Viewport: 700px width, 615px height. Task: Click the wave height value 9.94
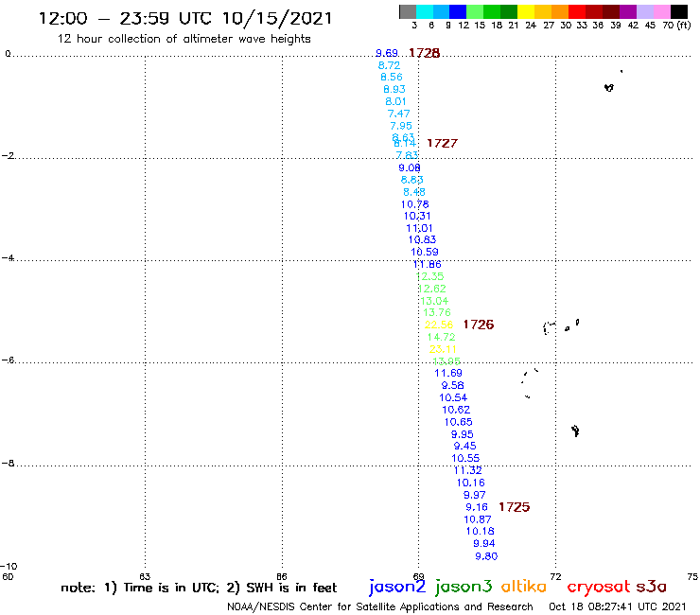click(x=484, y=543)
